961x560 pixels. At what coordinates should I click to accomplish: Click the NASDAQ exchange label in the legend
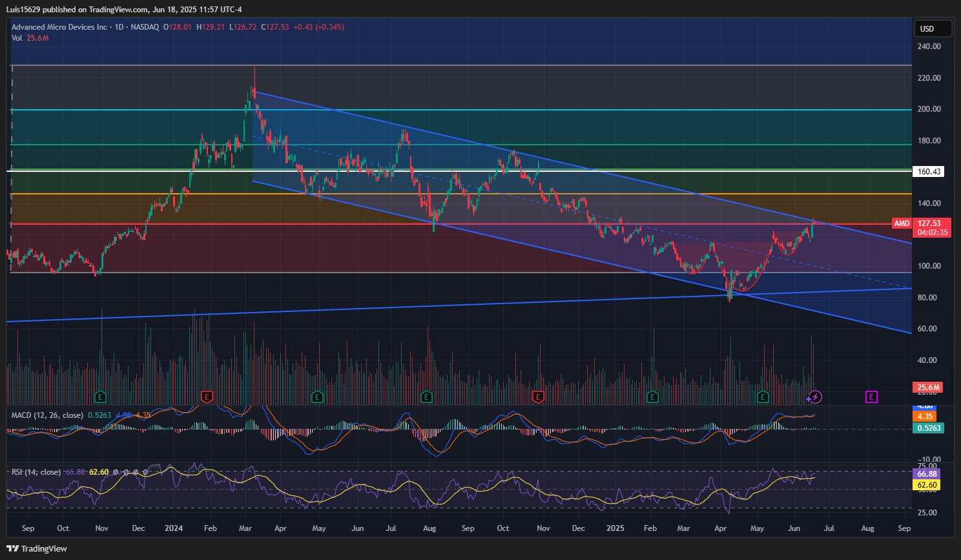pyautogui.click(x=145, y=27)
